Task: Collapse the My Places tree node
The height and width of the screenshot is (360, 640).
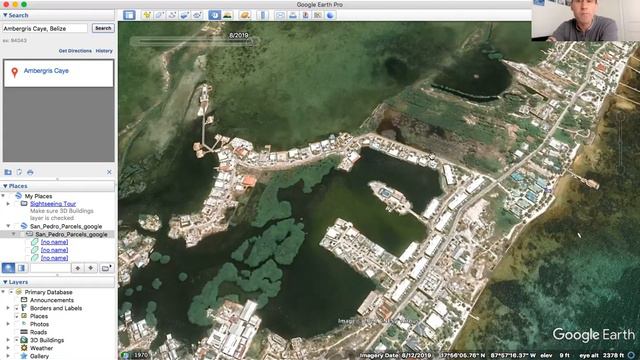Action: 4,196
